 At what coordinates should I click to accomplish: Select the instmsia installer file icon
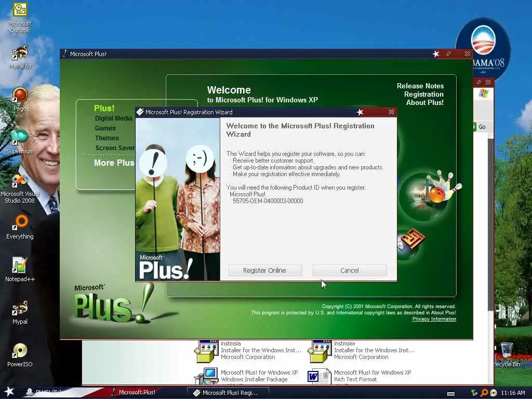[x=206, y=351]
